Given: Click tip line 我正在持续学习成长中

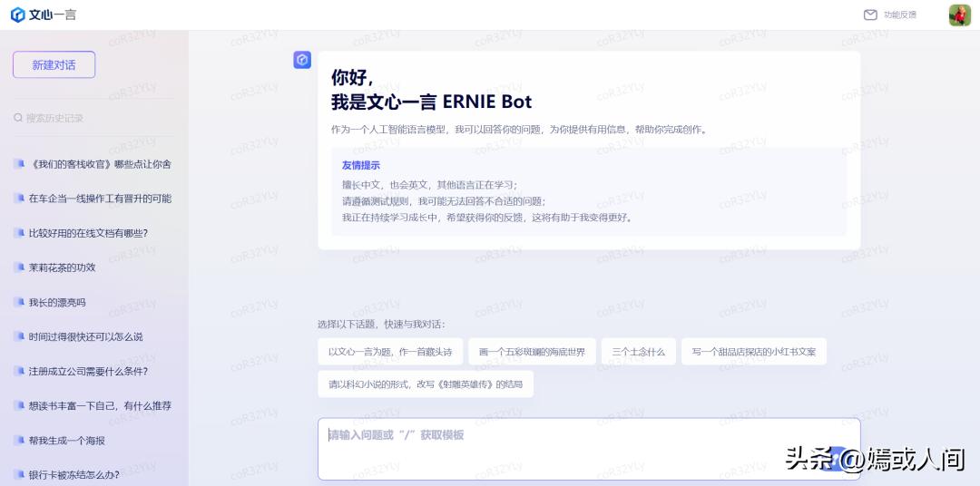Looking at the screenshot, I should 488,218.
